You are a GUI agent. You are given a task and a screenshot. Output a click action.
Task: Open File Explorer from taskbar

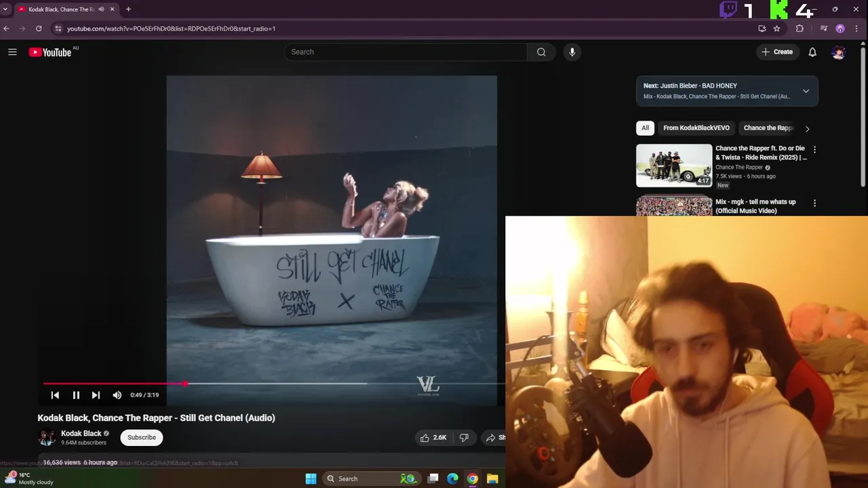(492, 479)
